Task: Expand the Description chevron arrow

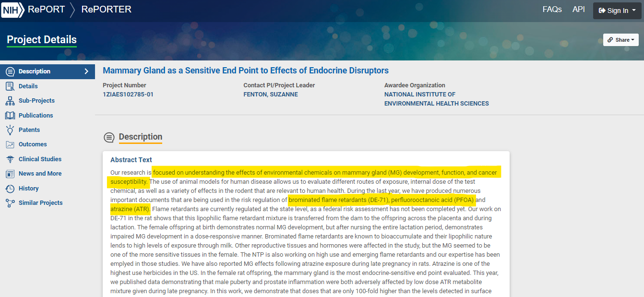Action: [x=86, y=71]
